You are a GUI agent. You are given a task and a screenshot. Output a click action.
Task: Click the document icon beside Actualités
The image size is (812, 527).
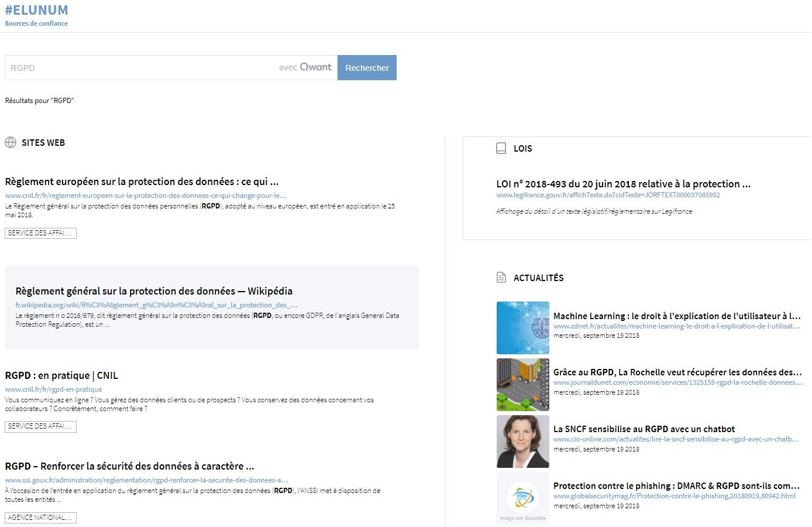click(501, 278)
